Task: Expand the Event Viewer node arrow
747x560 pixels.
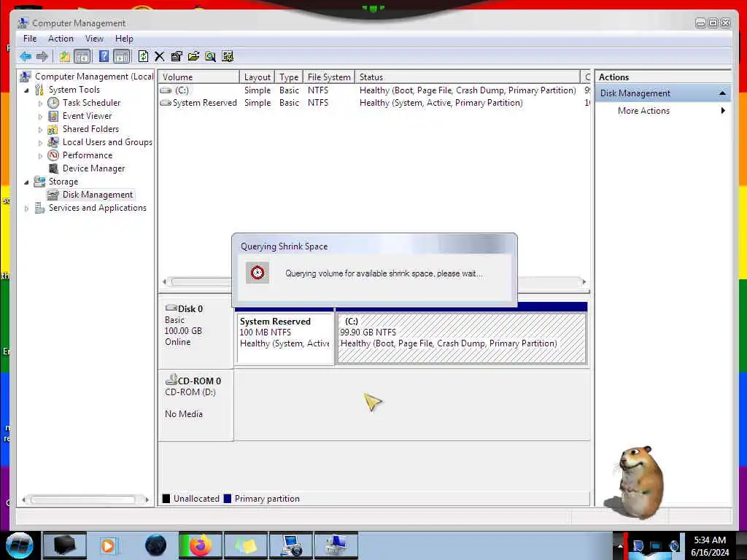Action: coord(41,116)
